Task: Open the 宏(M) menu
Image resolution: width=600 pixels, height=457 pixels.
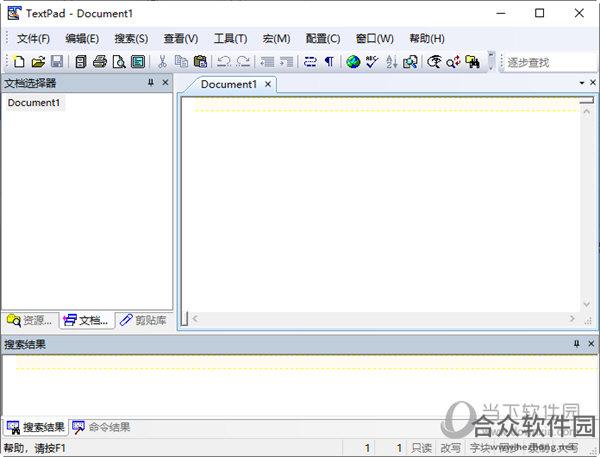Action: coord(276,38)
